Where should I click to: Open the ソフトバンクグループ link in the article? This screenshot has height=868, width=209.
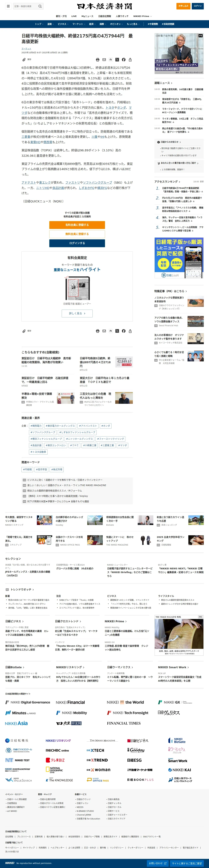97,182
